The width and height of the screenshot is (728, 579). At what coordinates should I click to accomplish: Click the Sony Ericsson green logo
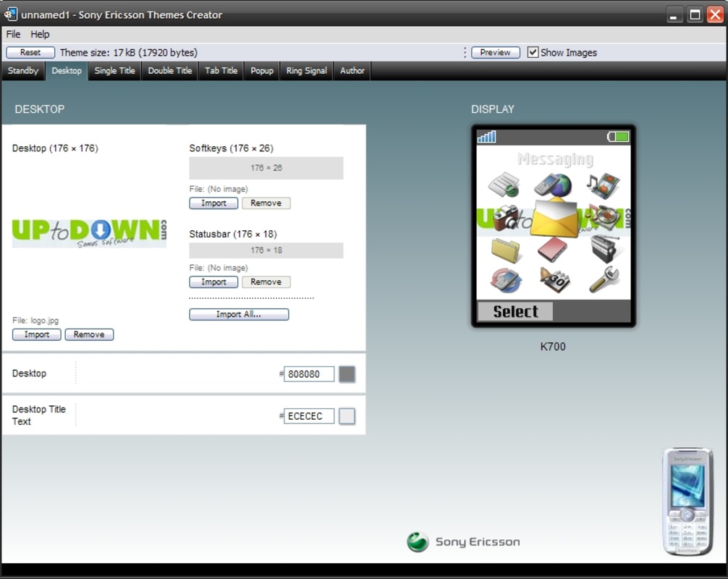418,542
